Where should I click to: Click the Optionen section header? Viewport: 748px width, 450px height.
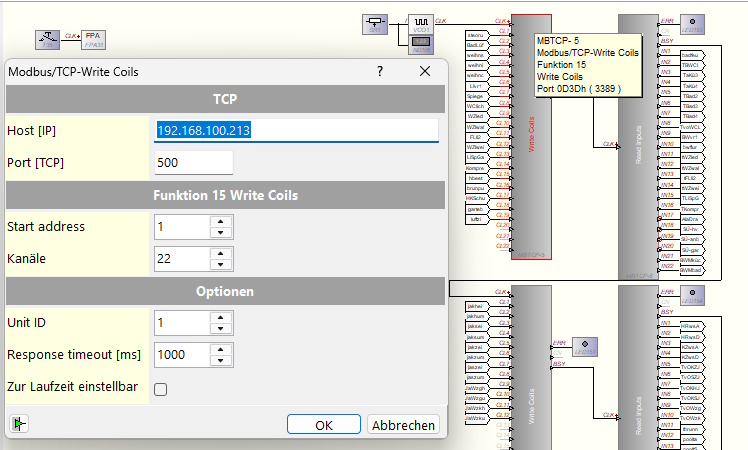click(225, 291)
